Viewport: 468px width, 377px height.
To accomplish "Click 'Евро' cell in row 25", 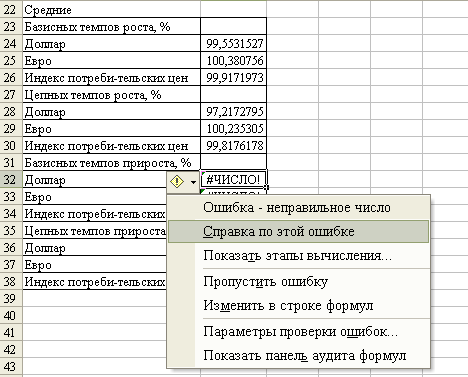I will click(111, 61).
